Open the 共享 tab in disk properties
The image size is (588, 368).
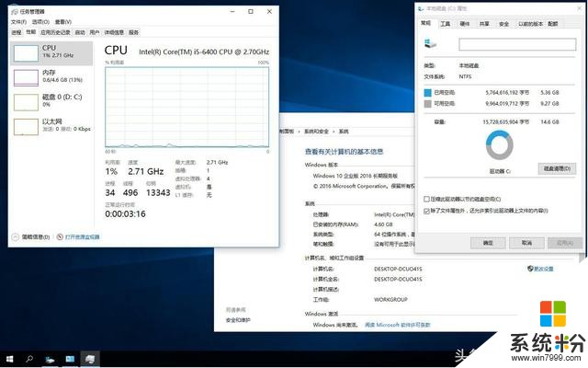click(x=484, y=24)
